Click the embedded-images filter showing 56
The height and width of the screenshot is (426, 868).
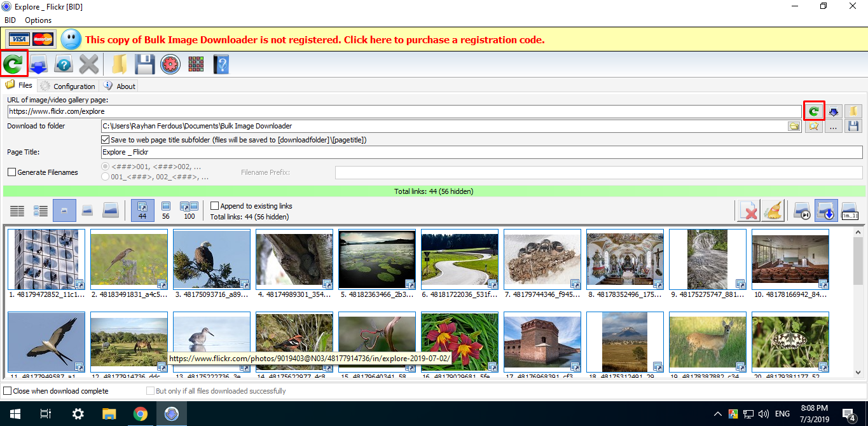tap(165, 210)
